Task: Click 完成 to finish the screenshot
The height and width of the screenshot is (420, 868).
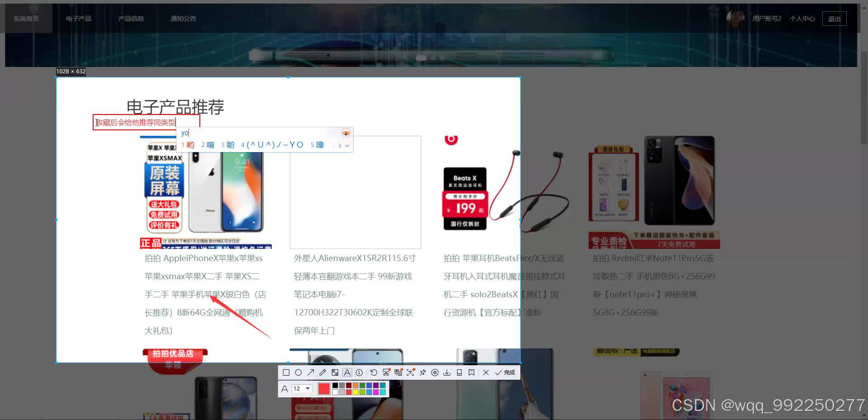Action: pos(505,372)
